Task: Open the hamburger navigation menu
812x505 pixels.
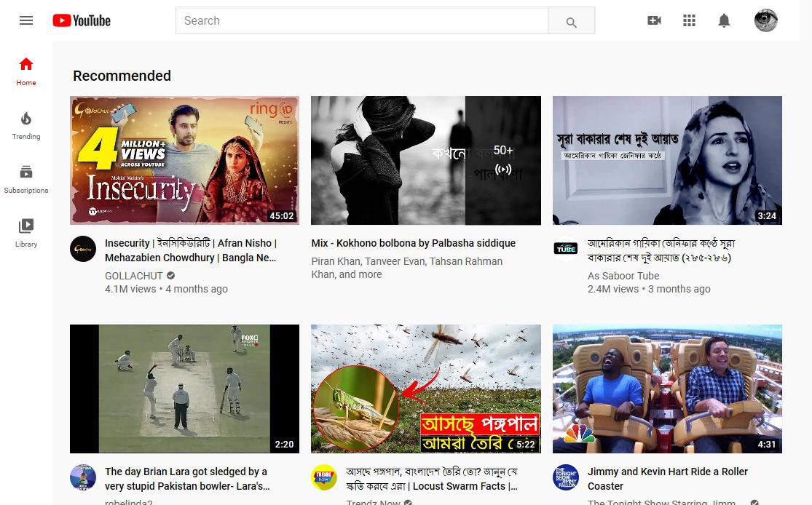Action: point(26,20)
